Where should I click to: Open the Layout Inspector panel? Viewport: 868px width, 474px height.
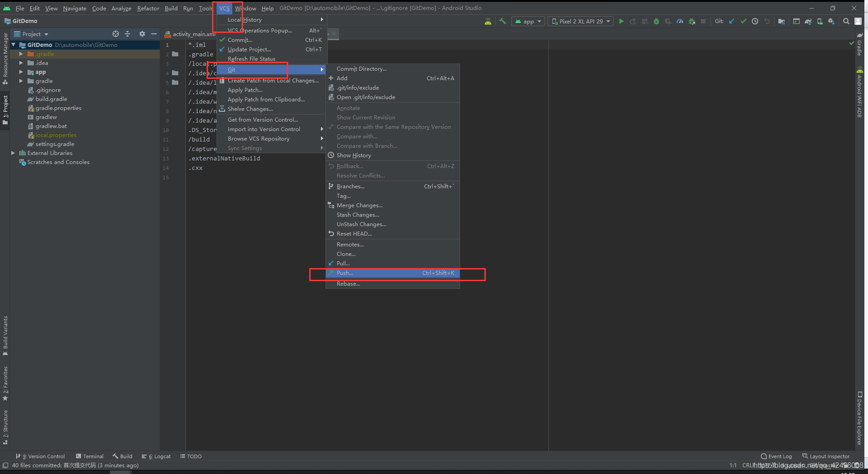[826, 456]
